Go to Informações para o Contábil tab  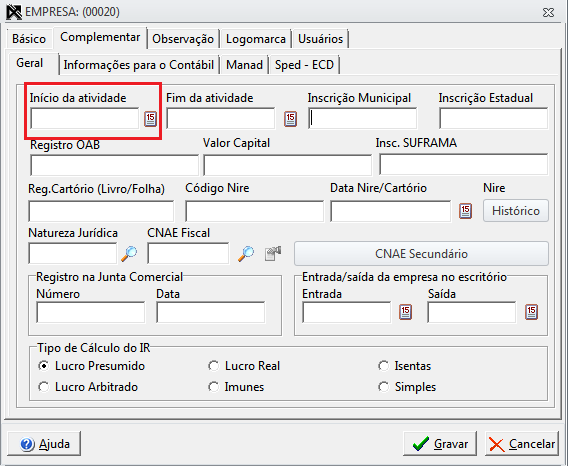point(139,65)
